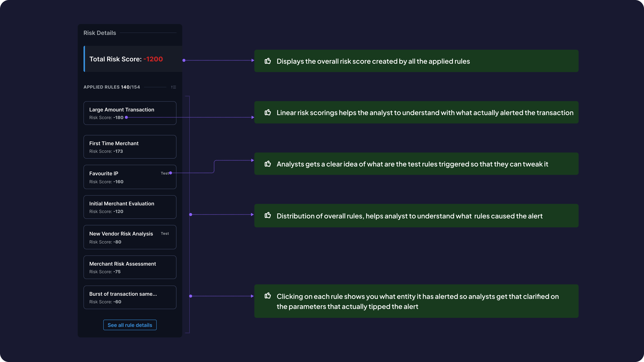
Task: Click thumbs-up icon on distribution of rules note
Action: pyautogui.click(x=268, y=215)
